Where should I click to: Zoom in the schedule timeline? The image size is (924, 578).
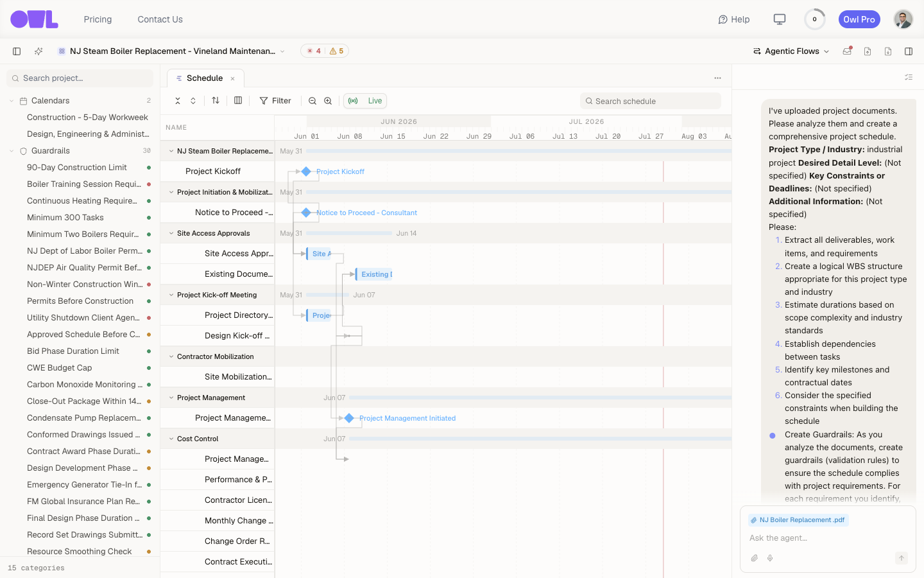click(328, 101)
